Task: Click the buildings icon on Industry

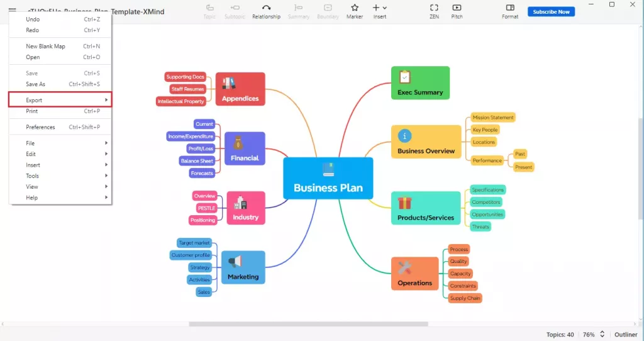Action: [x=240, y=203]
